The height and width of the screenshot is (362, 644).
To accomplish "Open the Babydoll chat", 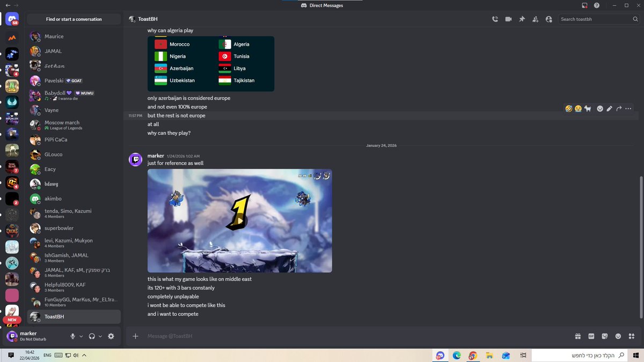I will [x=74, y=95].
